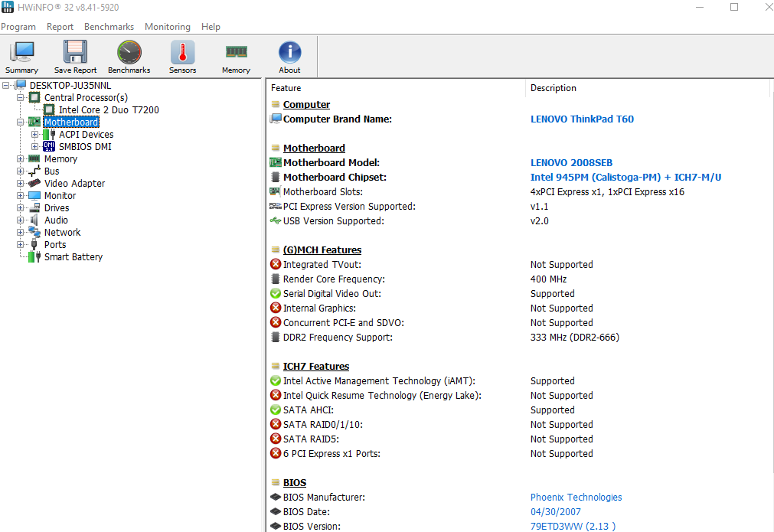Click the Phoenix Technologies BIOS link
Image resolution: width=774 pixels, height=532 pixels.
pos(576,497)
